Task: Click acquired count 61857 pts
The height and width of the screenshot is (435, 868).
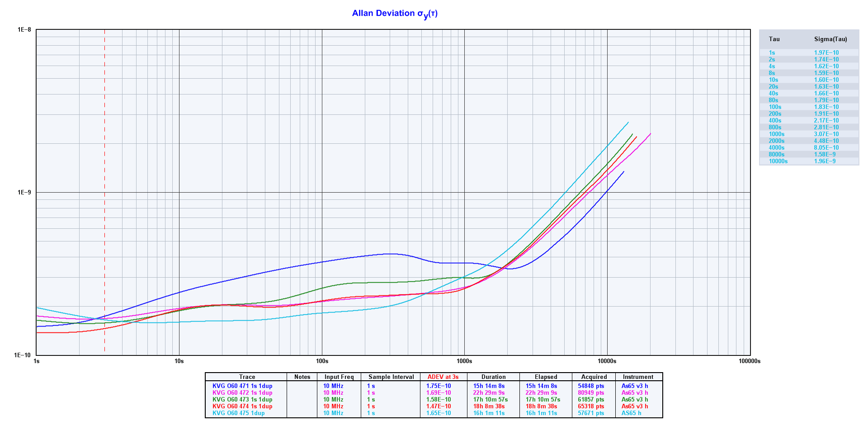Action: point(591,400)
